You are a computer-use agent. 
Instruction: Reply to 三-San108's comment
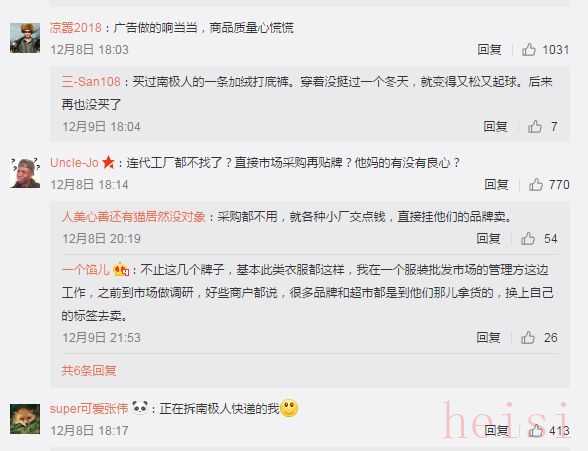point(495,126)
